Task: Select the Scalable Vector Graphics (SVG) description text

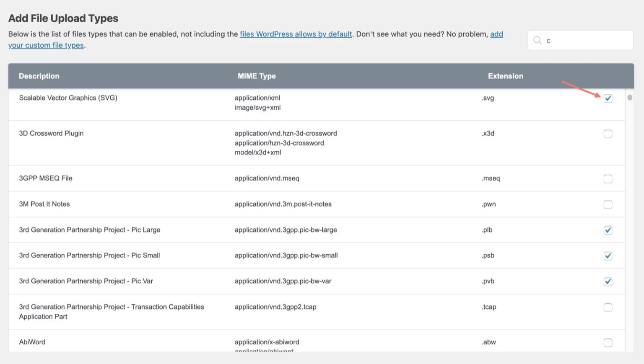Action: [68, 98]
